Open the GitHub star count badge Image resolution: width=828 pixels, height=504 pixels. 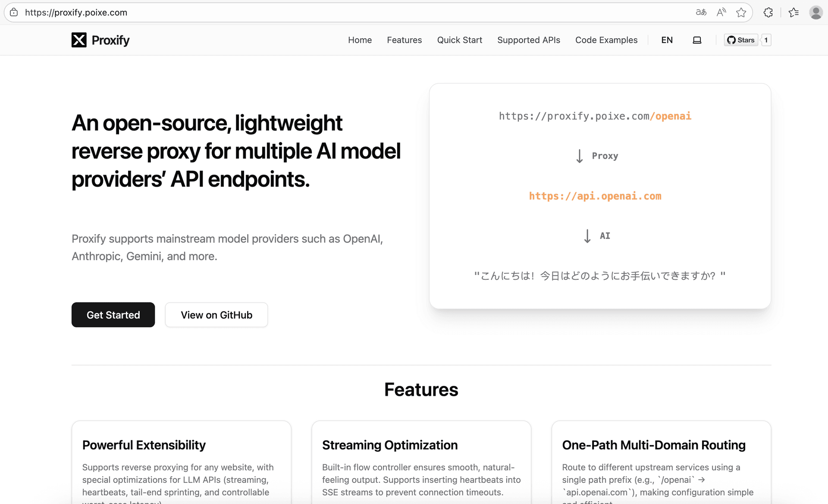point(766,40)
